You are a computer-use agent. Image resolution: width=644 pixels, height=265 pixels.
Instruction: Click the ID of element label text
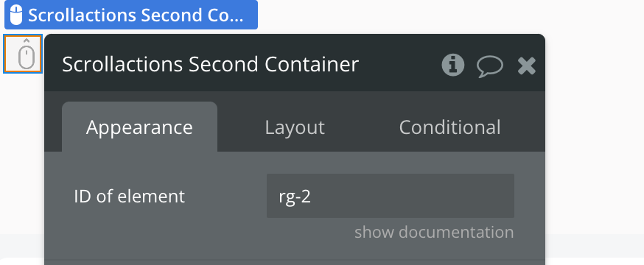(x=130, y=197)
